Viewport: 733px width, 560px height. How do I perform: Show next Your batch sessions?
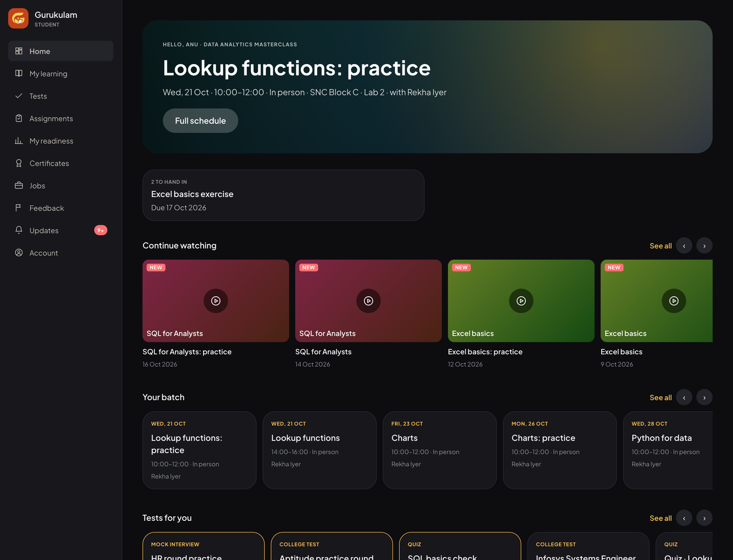click(704, 398)
